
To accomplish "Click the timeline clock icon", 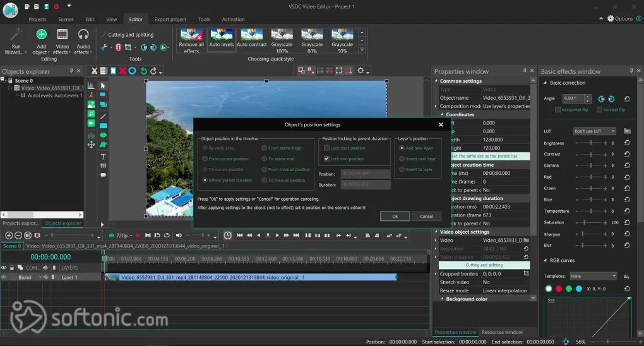I will (227, 236).
